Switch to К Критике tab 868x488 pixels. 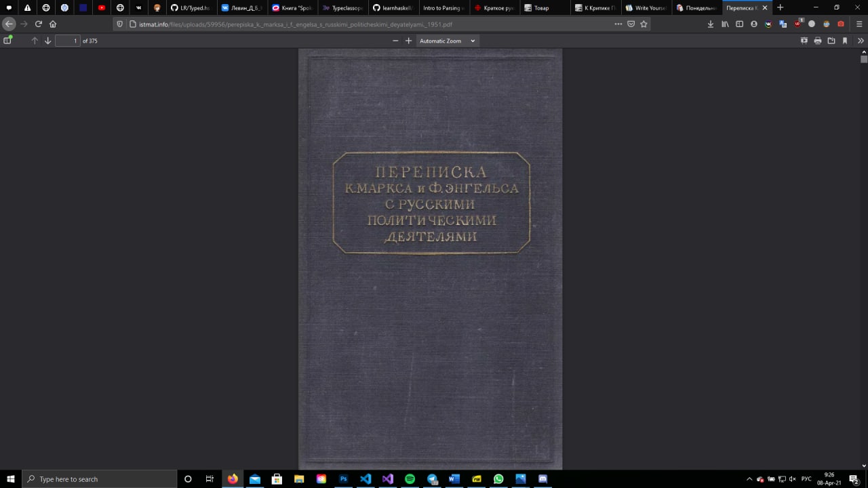[x=595, y=8]
